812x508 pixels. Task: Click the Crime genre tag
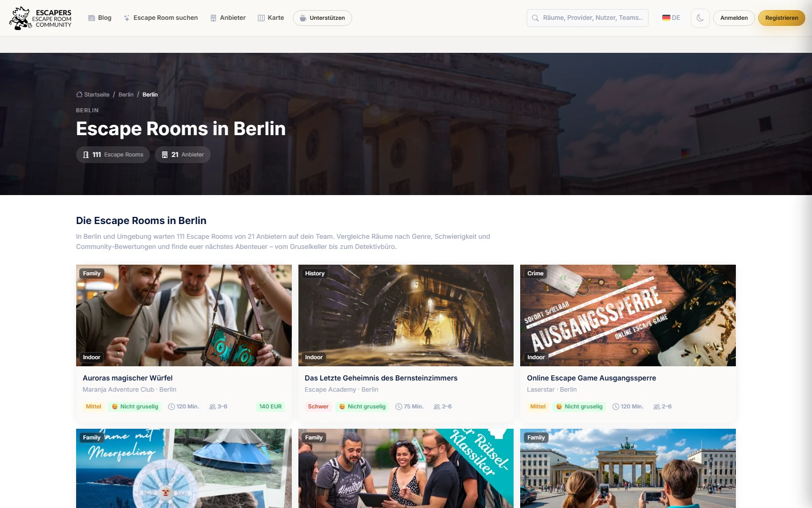coord(535,273)
